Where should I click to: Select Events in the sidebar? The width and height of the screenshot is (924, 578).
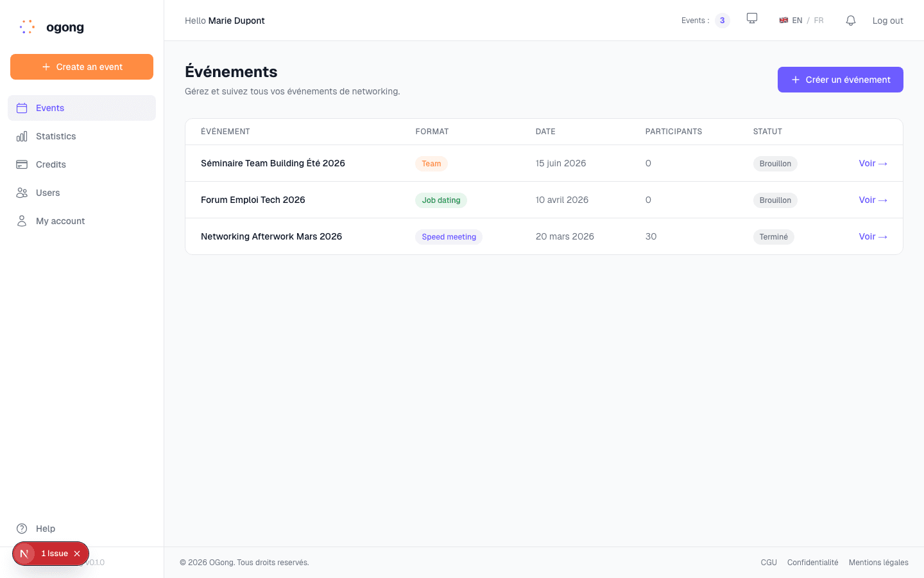(x=50, y=108)
